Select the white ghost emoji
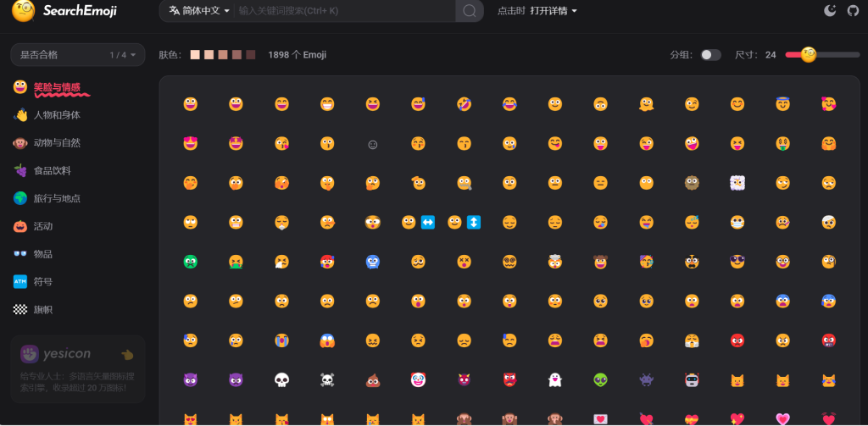This screenshot has width=868, height=426. pos(554,380)
